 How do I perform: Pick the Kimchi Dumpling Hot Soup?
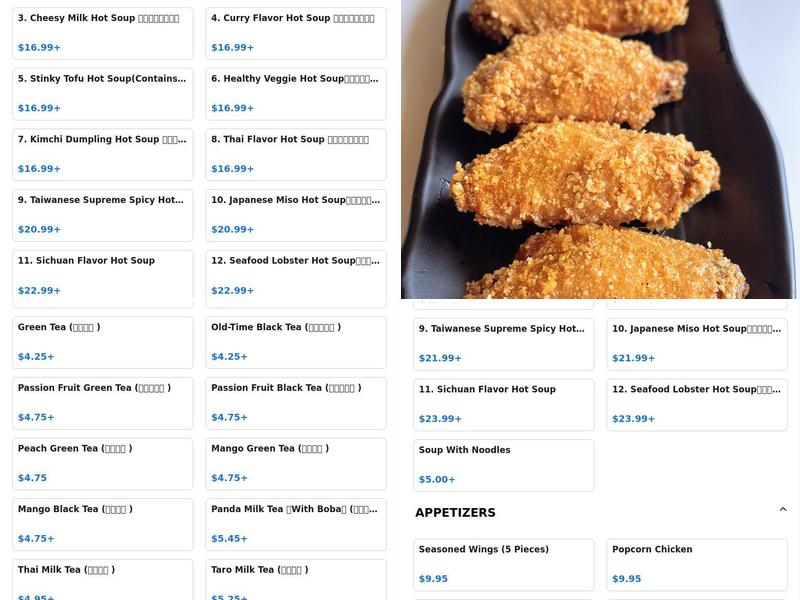[x=102, y=154]
